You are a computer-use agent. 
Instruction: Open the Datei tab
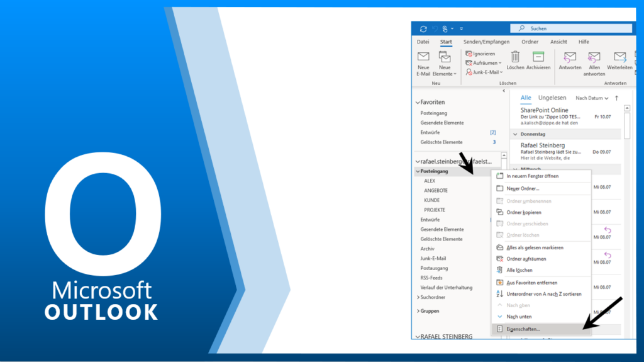pyautogui.click(x=423, y=42)
